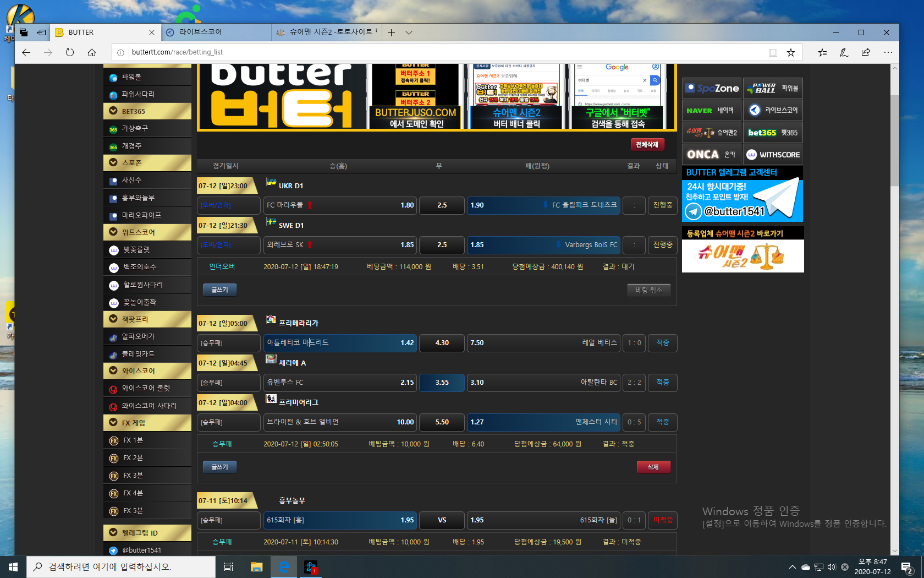Click the browser share icon
The height and width of the screenshot is (578, 924).
point(866,52)
